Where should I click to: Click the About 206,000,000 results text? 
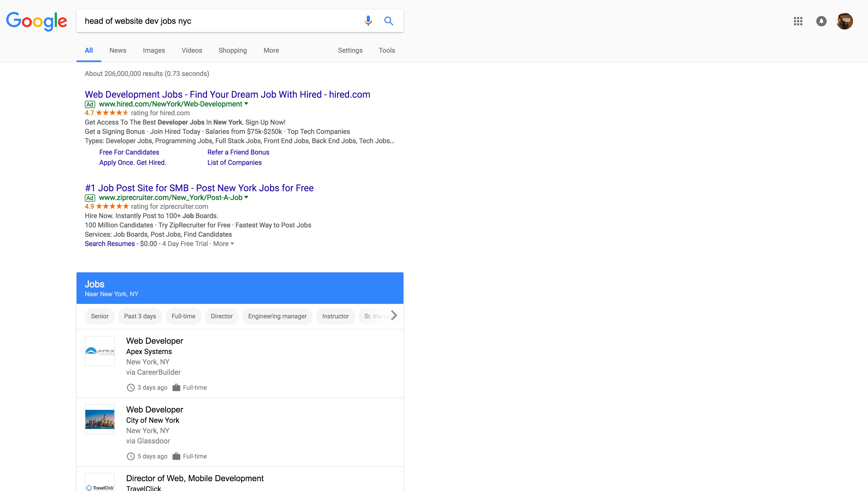click(x=147, y=74)
